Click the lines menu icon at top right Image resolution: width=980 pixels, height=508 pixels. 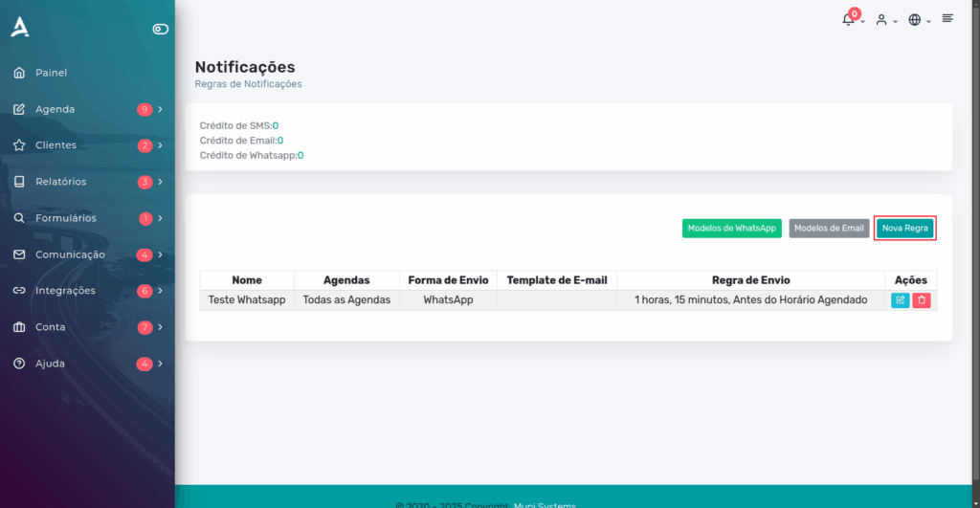tap(947, 18)
